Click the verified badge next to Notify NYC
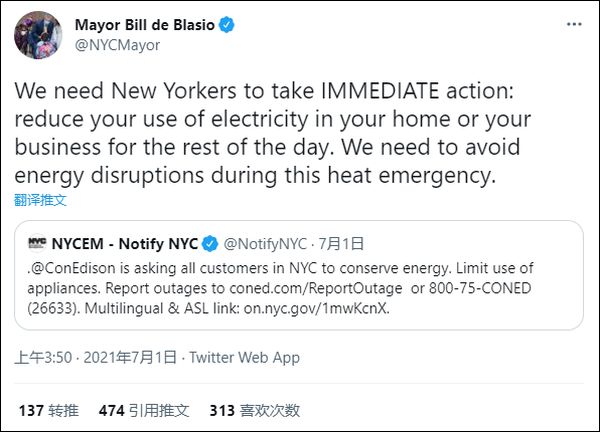Viewport: 600px width, 432px height. 211,242
